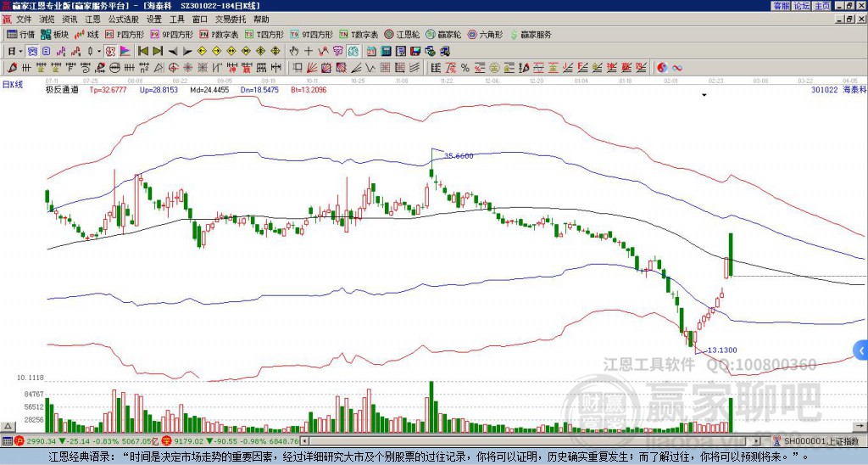Toggle the colorful flag icon
This screenshot has height=465, width=868.
coord(125,52)
